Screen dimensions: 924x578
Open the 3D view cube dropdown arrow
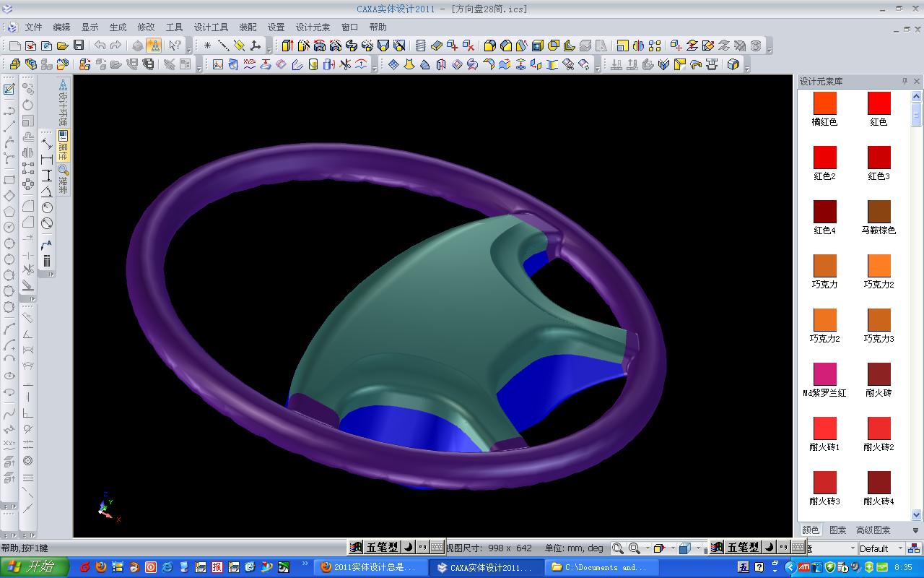pyautogui.click(x=699, y=548)
